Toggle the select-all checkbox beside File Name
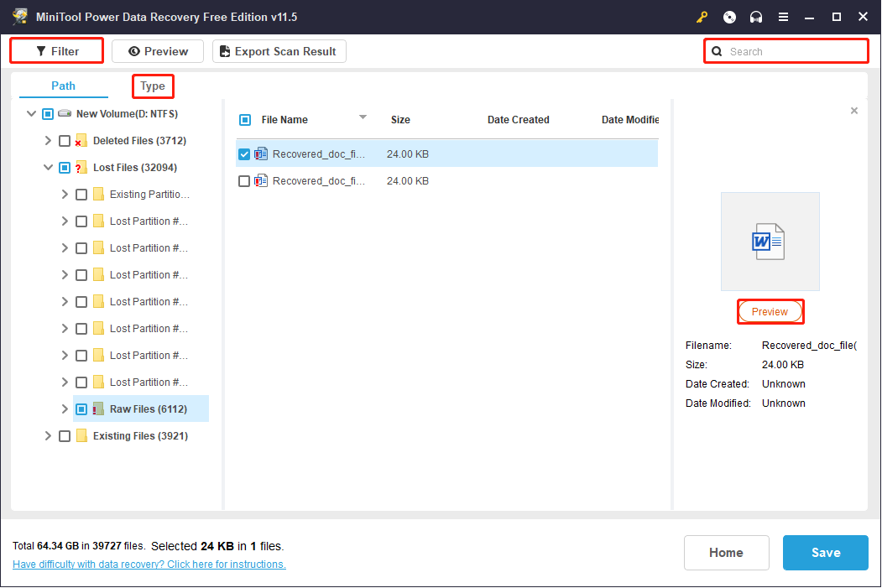The image size is (882, 588). pyautogui.click(x=245, y=120)
